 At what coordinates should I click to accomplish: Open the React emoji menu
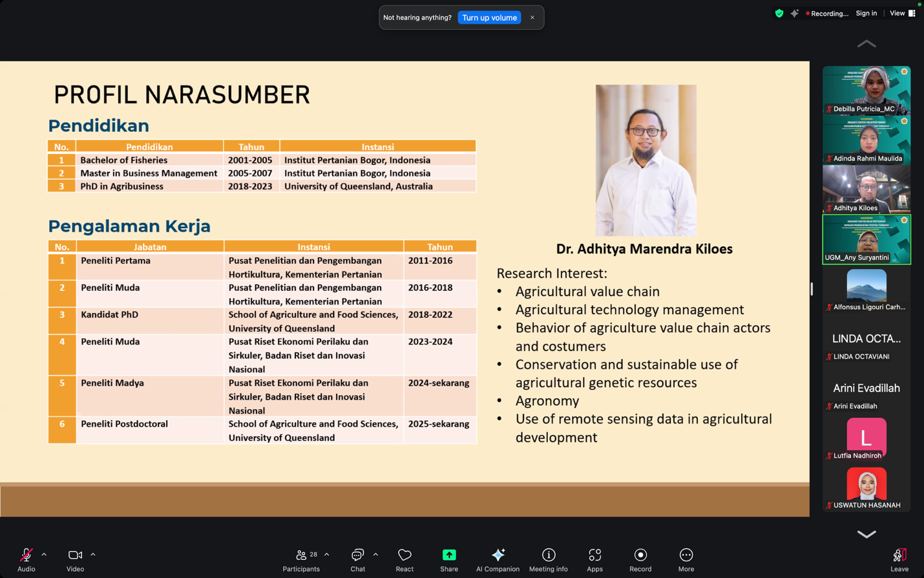[x=404, y=559]
